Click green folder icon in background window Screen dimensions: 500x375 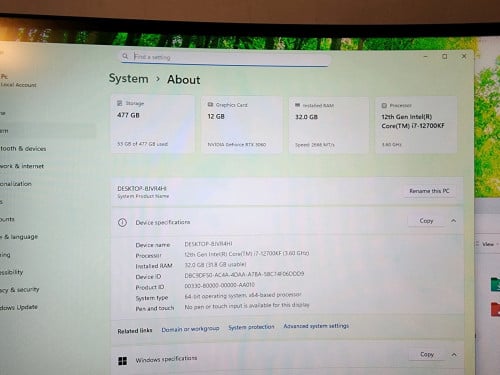point(495,284)
